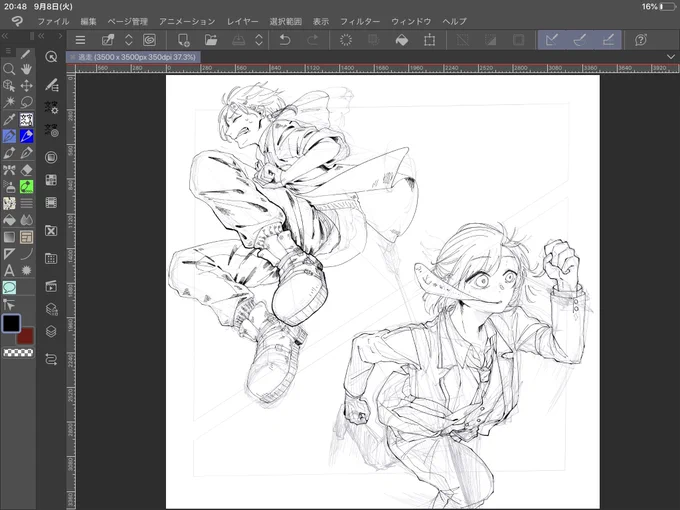
Task: Open CLIP STUDIO spiral icon
Action: [x=149, y=40]
